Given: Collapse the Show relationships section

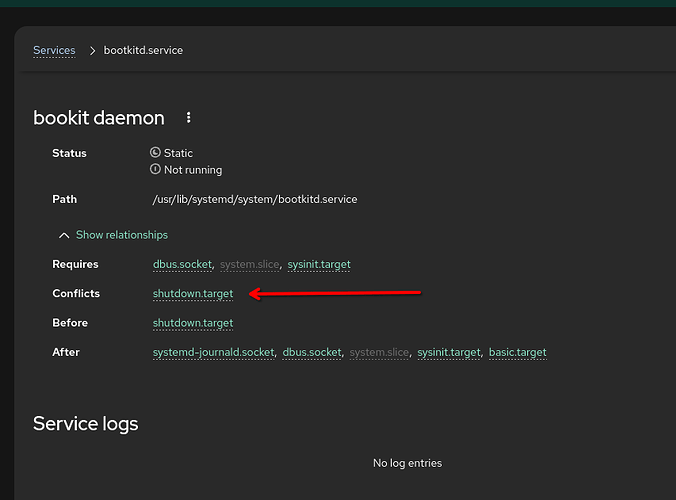Looking at the screenshot, I should point(113,235).
